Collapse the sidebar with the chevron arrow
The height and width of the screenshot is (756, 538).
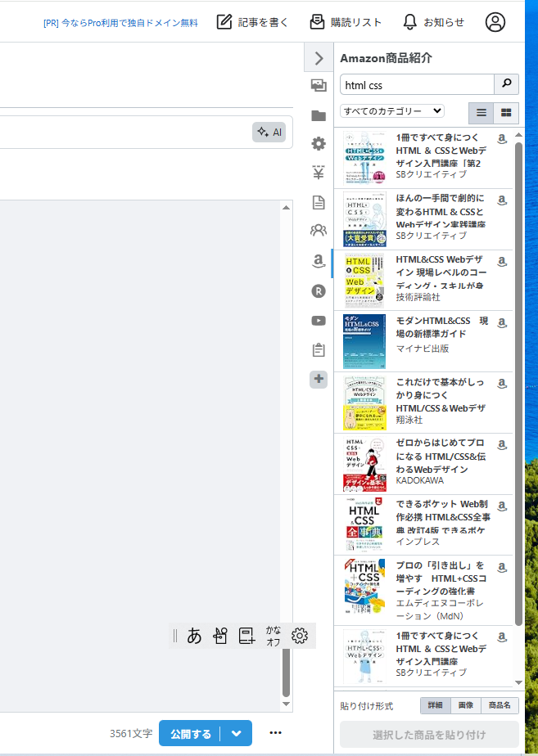[x=319, y=58]
